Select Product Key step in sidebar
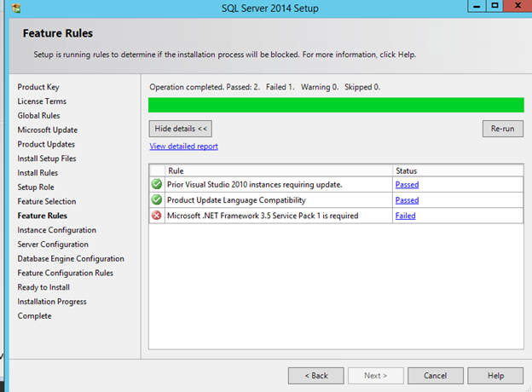This screenshot has width=532, height=392. point(38,87)
